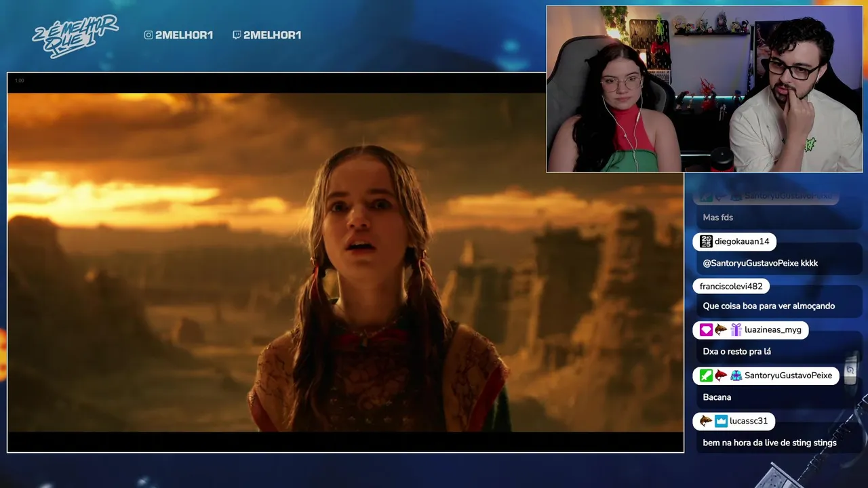Viewport: 868px width, 488px height.
Task: Click the gift box badge beside luazineas_myg
Action: pos(736,330)
